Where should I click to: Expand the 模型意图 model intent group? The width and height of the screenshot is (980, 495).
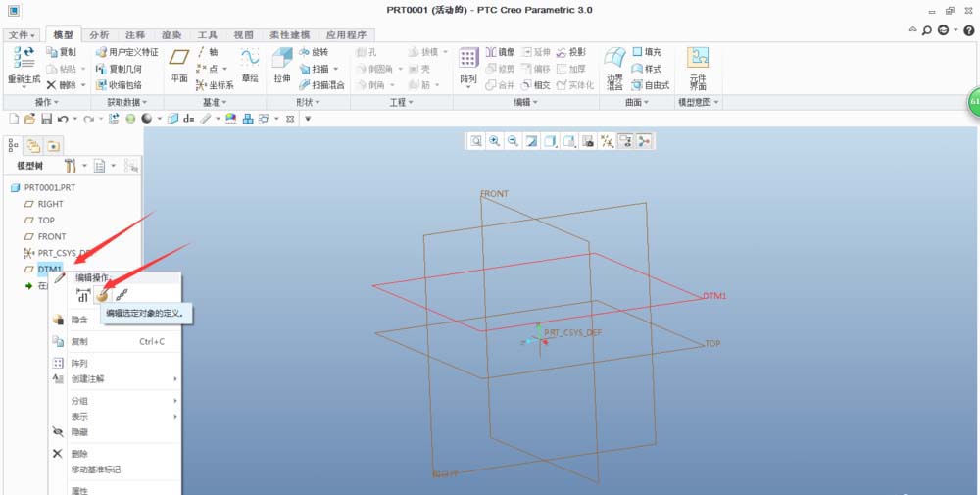(x=698, y=102)
